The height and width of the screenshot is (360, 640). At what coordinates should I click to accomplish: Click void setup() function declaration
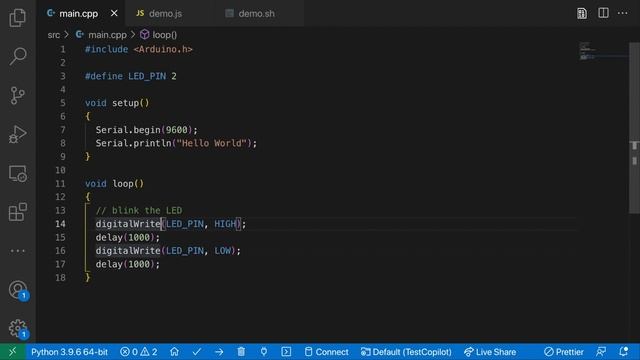(117, 103)
